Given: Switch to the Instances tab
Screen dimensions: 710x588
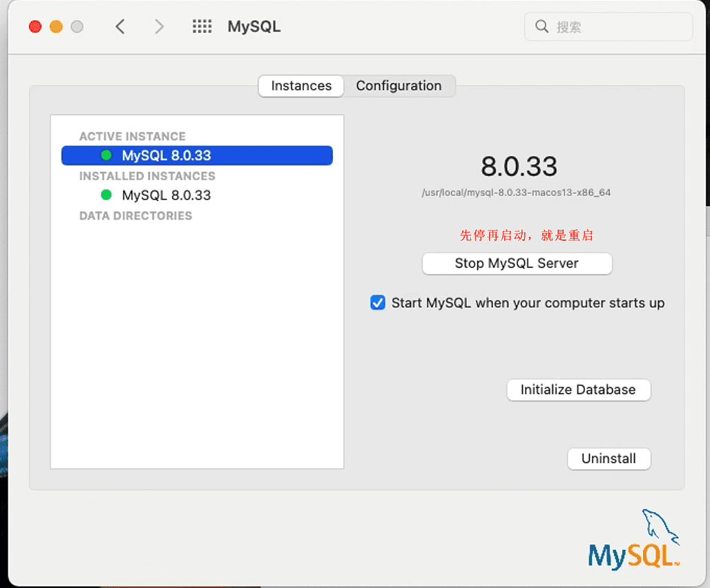Looking at the screenshot, I should (301, 86).
